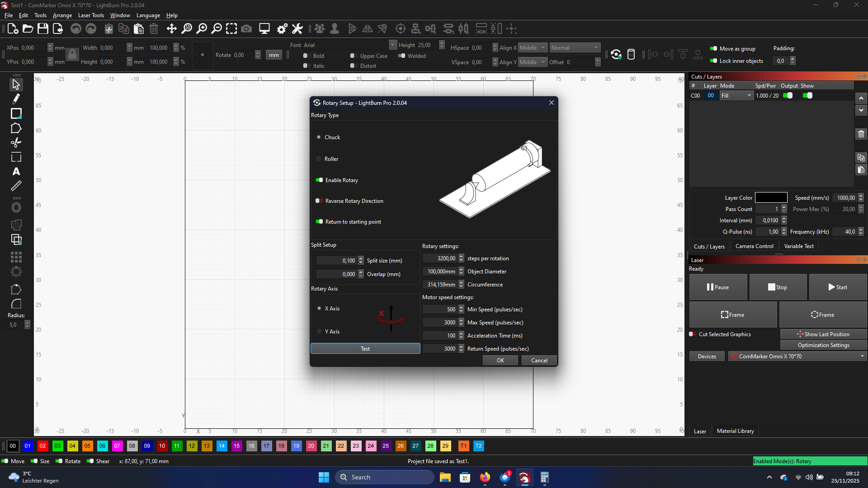This screenshot has width=868, height=488.
Task: Select the Draw Lines pencil tool
Action: pyautogui.click(x=16, y=99)
